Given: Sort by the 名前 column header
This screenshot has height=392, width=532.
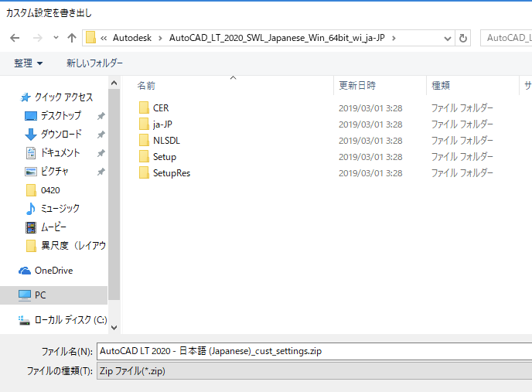Looking at the screenshot, I should coord(146,86).
